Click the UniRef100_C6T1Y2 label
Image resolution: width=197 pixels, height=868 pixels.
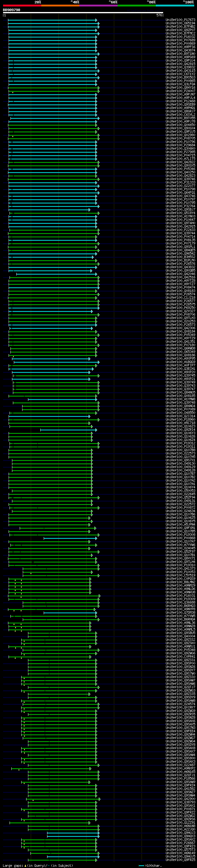tap(180, 74)
